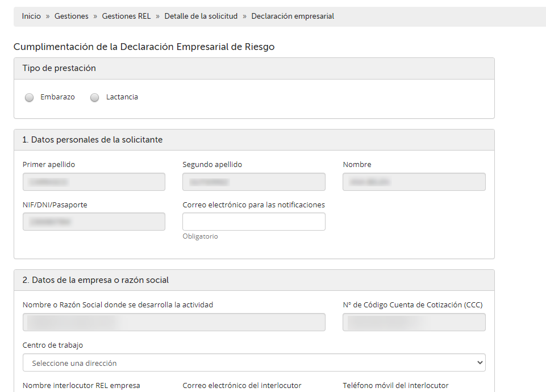
Task: Click the Datos personales de la solicitante header
Action: click(93, 140)
